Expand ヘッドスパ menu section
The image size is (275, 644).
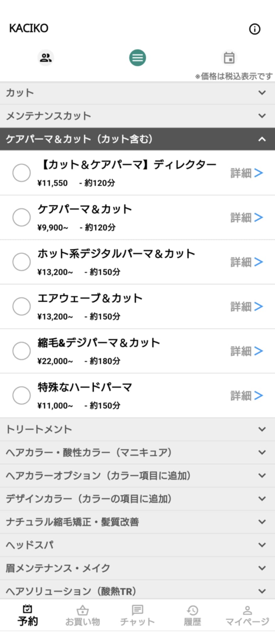pos(137,545)
